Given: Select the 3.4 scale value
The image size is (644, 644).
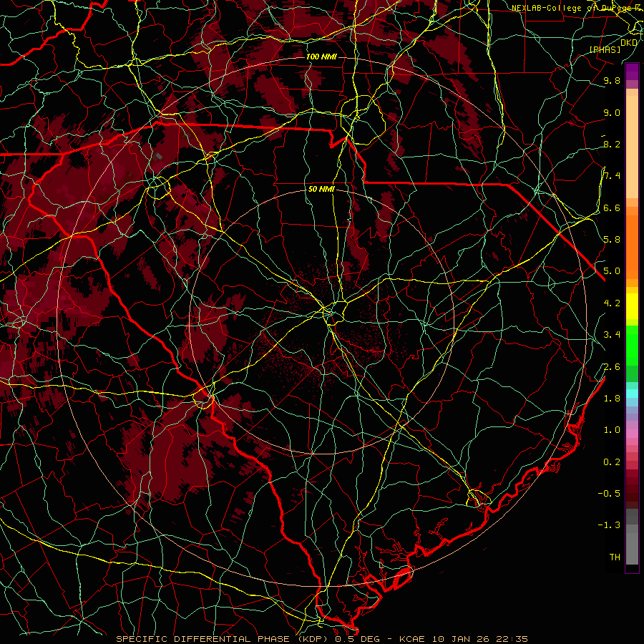Looking at the screenshot, I should (x=612, y=335).
